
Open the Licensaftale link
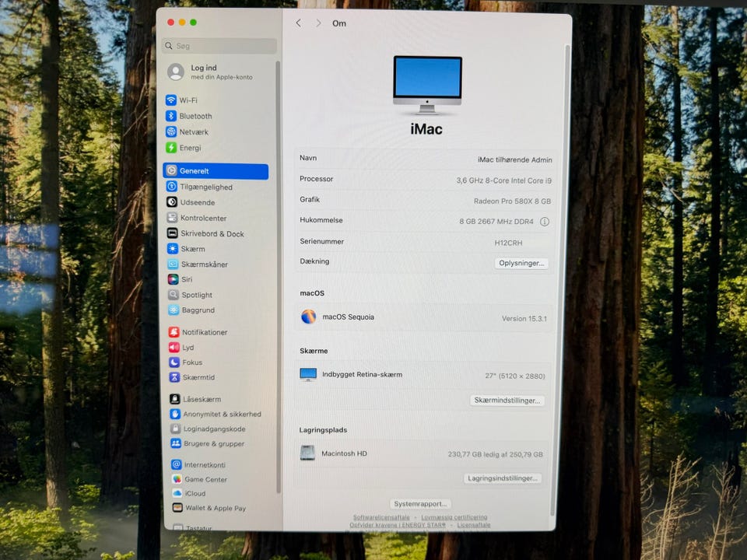(474, 525)
